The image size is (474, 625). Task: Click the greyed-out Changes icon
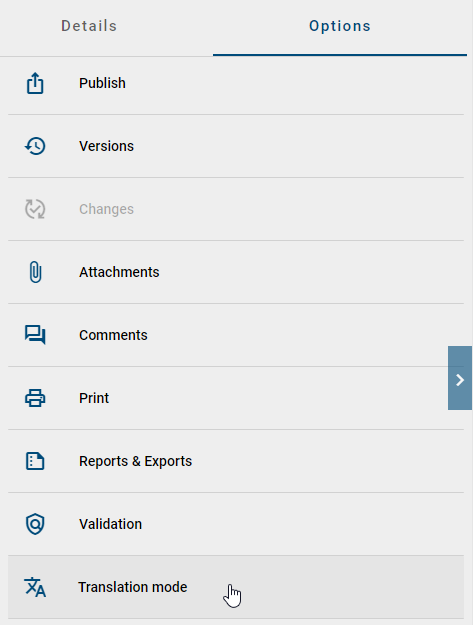point(35,209)
